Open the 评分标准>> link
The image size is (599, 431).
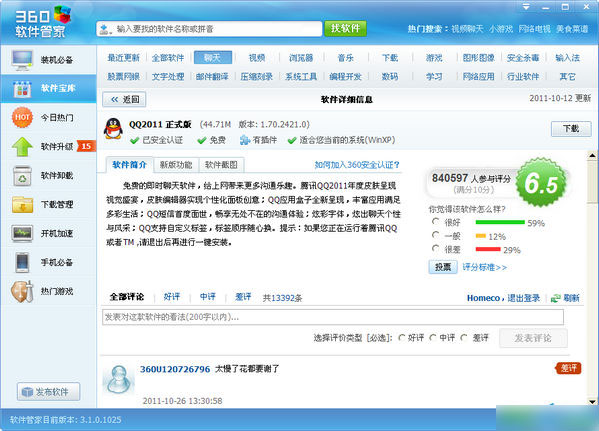(x=484, y=267)
